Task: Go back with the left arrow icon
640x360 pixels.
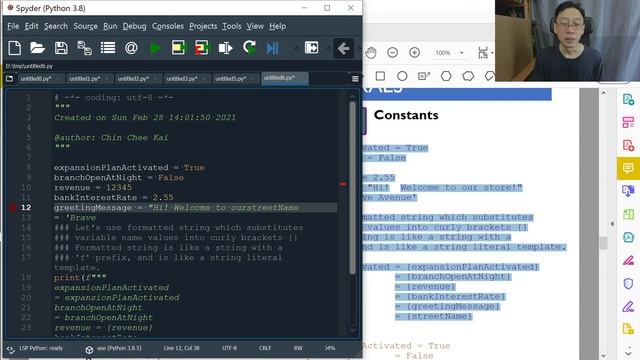Action: click(343, 49)
